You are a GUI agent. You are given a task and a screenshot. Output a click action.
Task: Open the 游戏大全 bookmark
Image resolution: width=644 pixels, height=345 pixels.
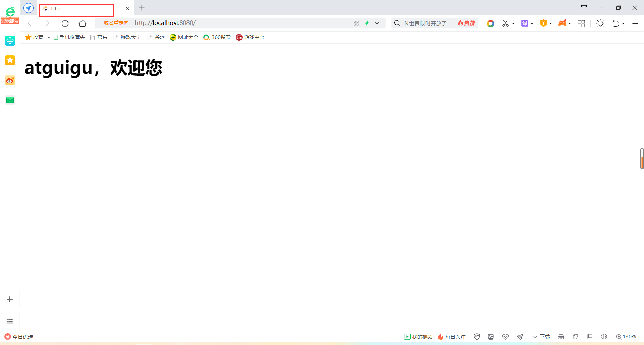tap(127, 37)
